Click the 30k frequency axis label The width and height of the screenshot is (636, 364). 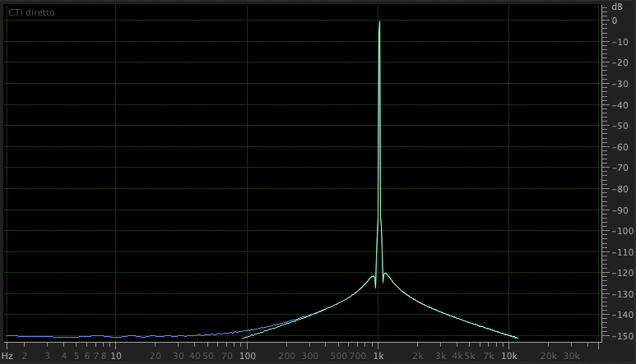point(572,356)
